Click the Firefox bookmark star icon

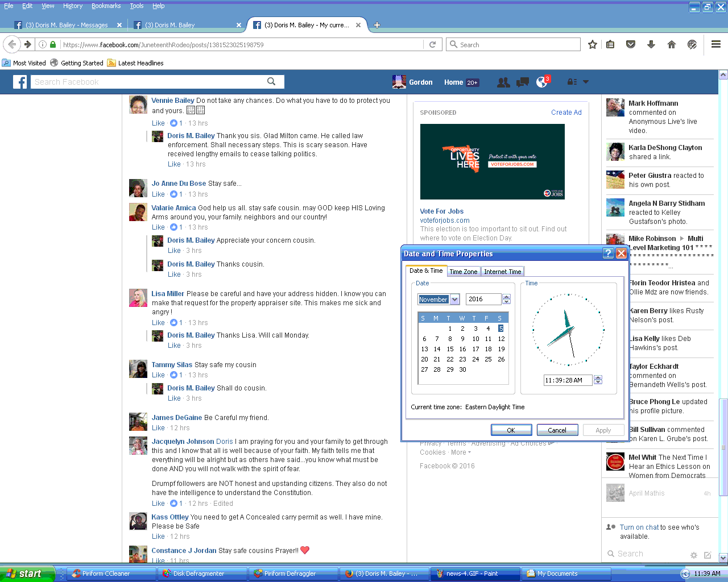[x=592, y=44]
